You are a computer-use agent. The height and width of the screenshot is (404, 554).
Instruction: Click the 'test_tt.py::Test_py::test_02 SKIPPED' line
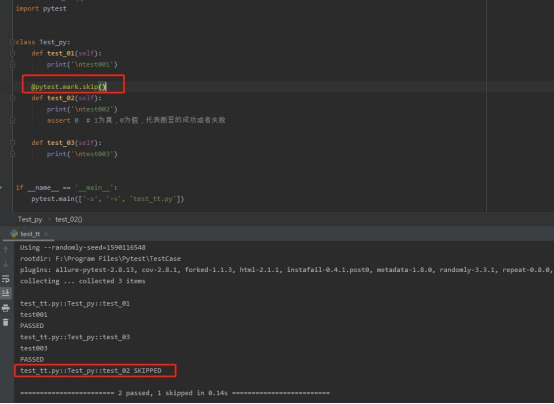tap(91, 371)
